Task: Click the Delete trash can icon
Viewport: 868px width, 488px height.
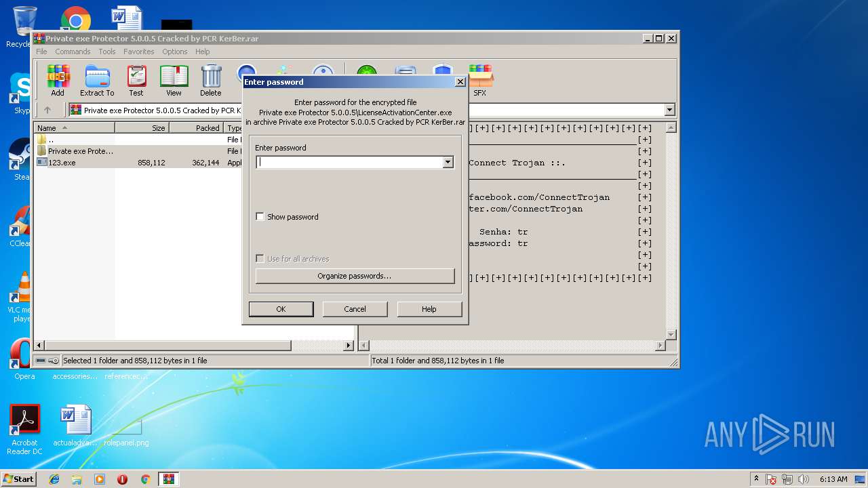Action: pos(211,81)
